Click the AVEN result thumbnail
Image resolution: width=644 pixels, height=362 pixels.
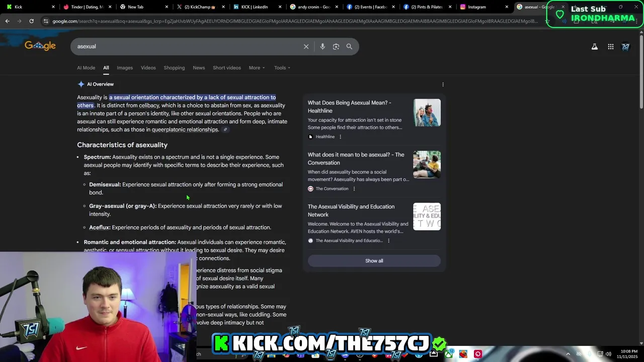pyautogui.click(x=427, y=216)
